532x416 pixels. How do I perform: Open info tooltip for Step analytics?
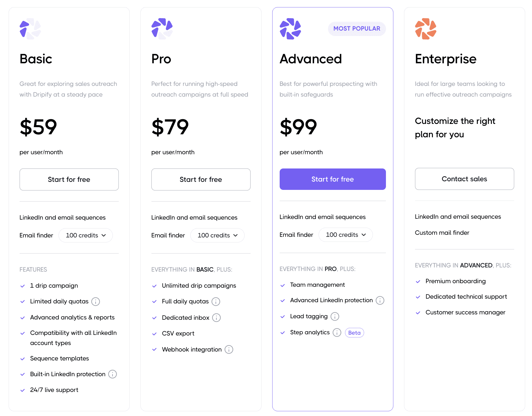337,333
